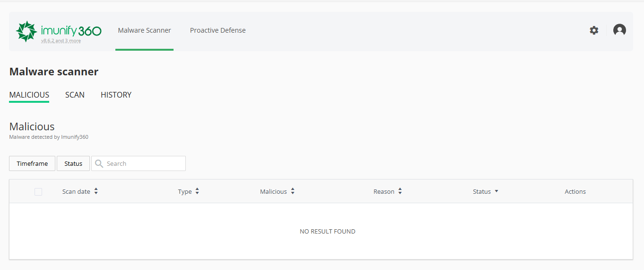Open the user profile avatar icon

click(619, 30)
